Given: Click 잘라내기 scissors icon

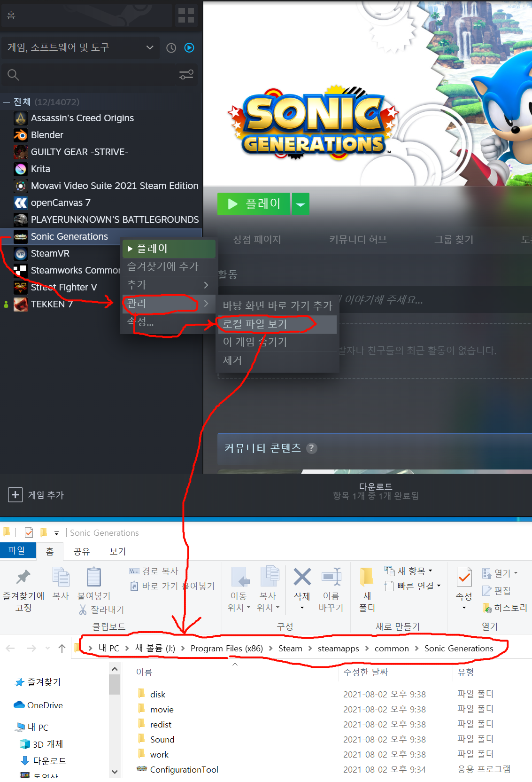Looking at the screenshot, I should tap(83, 610).
